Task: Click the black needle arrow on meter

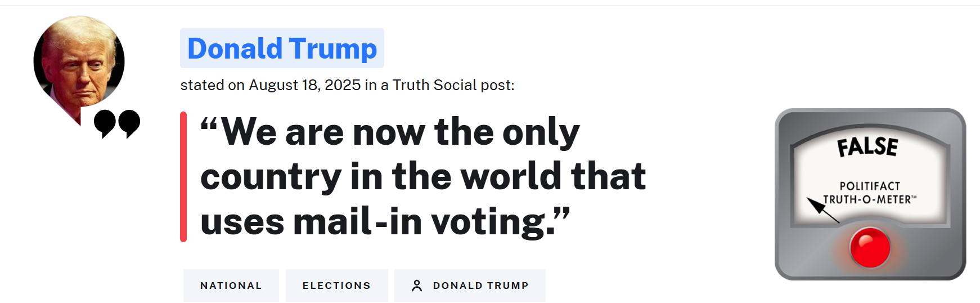Action: pyautogui.click(x=822, y=210)
